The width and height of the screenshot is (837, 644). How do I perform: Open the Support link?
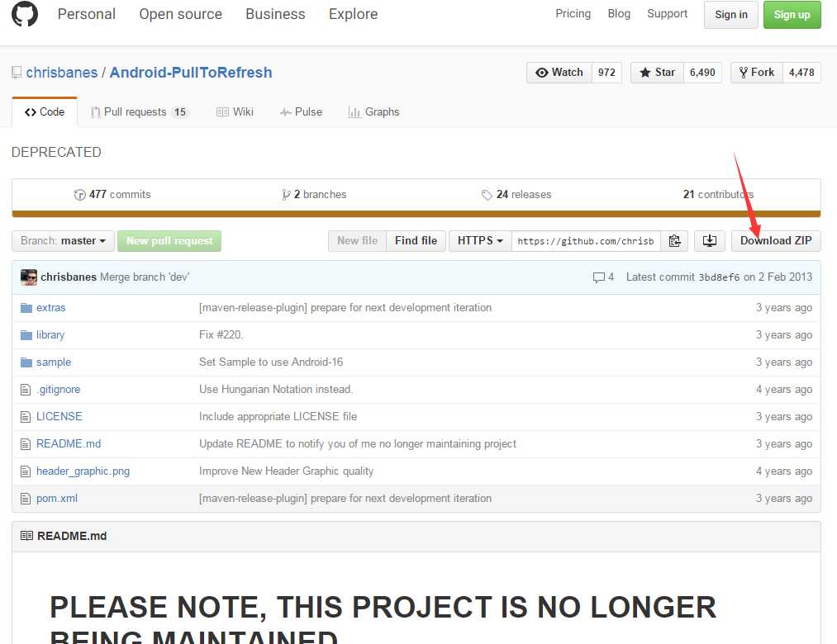667,14
